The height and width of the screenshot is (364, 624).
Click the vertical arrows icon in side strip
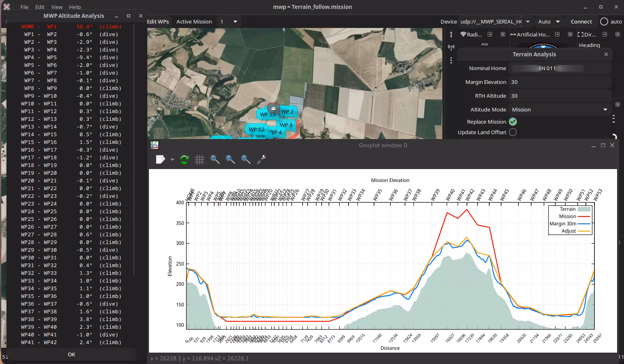coord(451,34)
